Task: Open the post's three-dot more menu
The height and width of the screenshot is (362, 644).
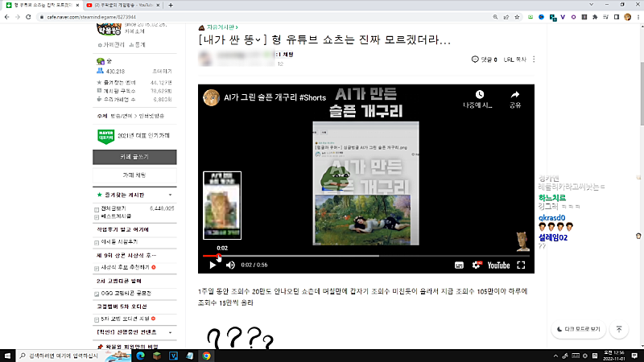Action: (534, 60)
